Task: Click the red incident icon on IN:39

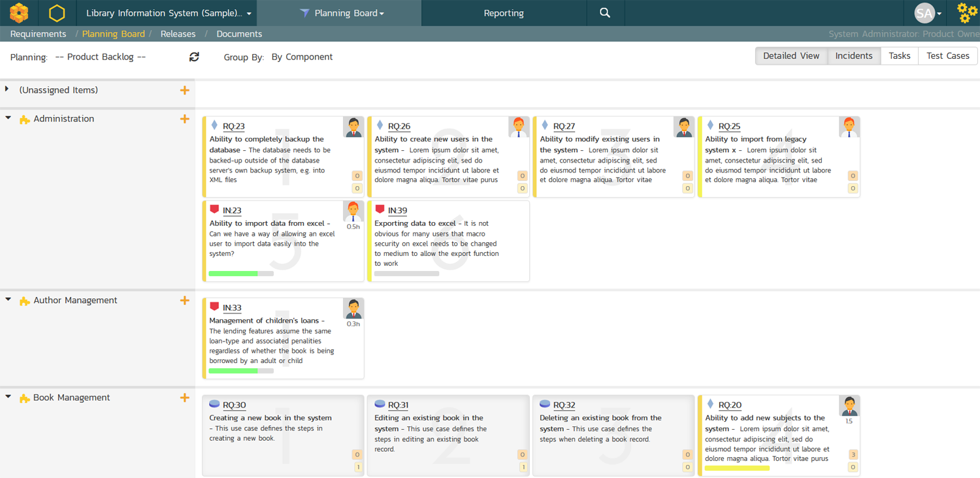Action: [x=380, y=210]
